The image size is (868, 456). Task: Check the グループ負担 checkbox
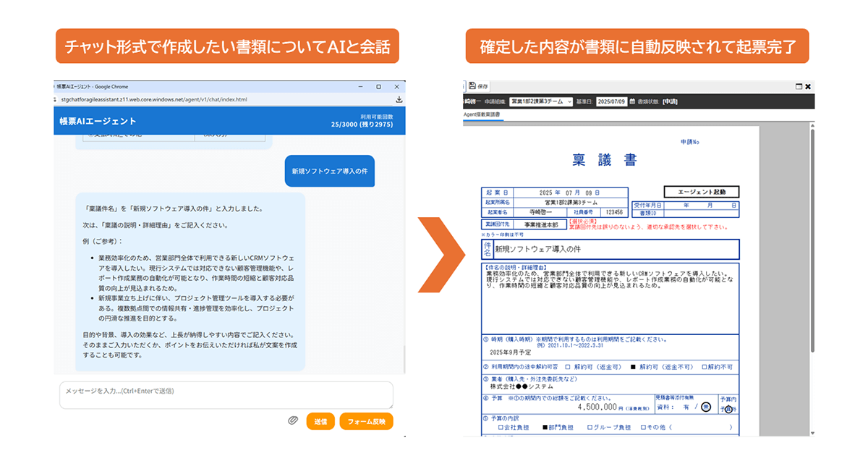click(590, 427)
